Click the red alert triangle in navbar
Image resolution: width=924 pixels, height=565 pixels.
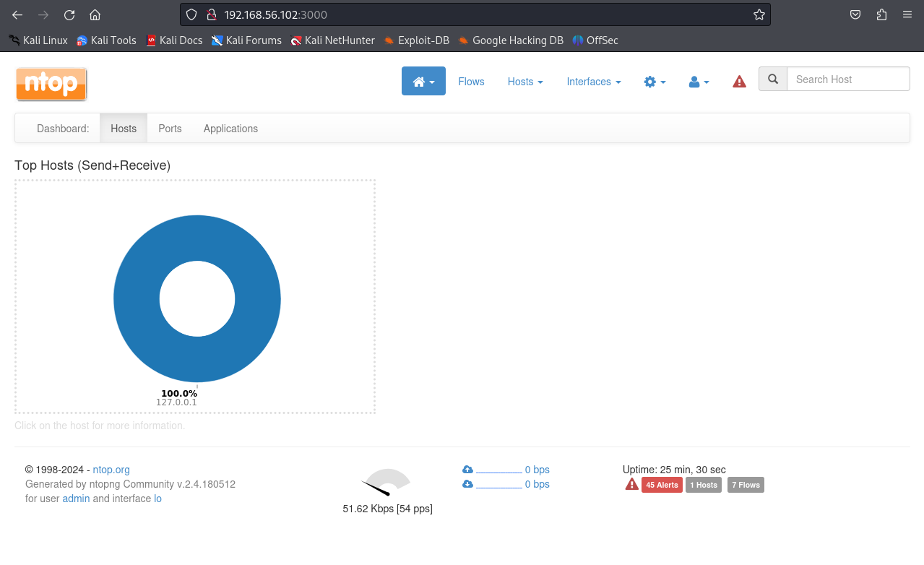pyautogui.click(x=739, y=82)
